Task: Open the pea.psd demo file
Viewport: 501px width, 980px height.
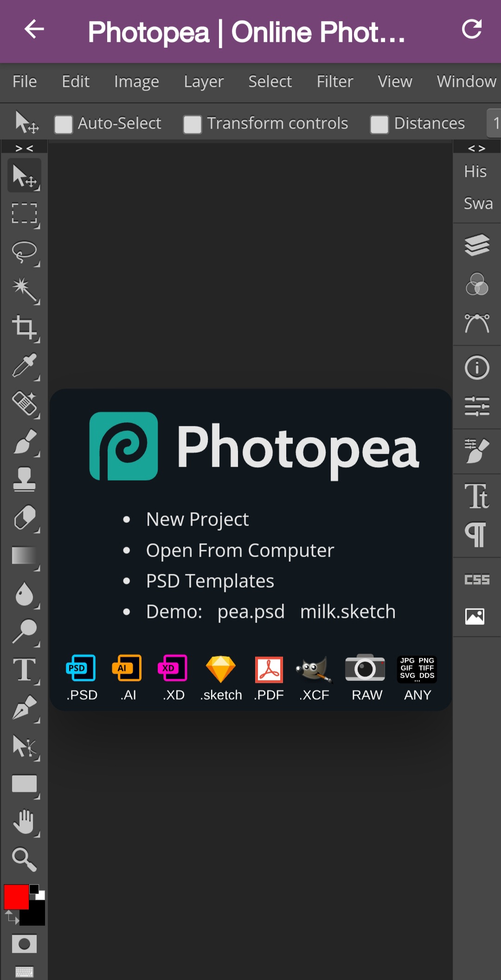Action: (x=251, y=612)
